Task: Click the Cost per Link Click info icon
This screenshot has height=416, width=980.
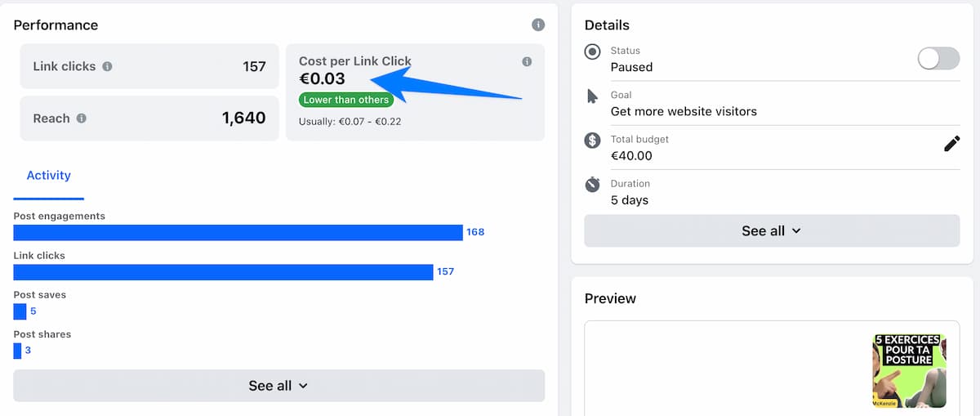Action: tap(527, 61)
